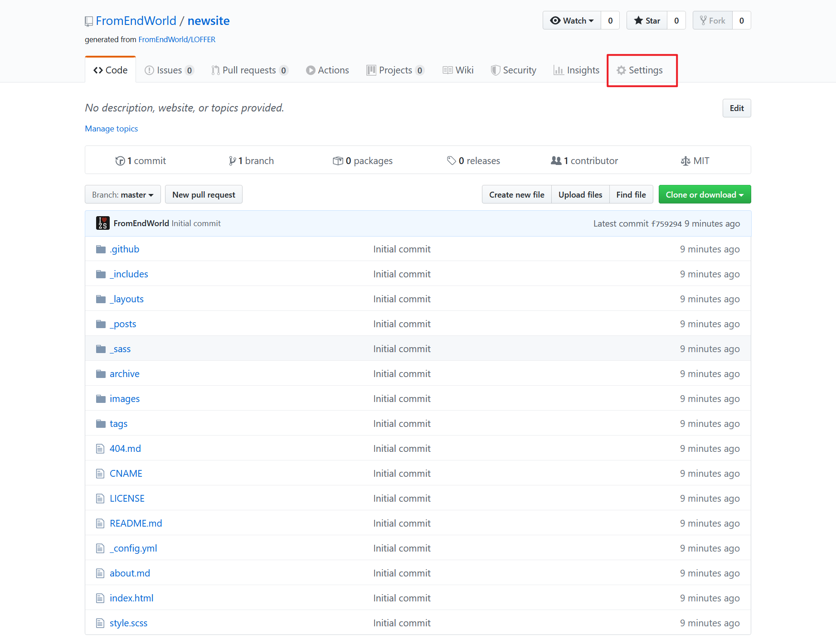Click the folder icon next to tags
The width and height of the screenshot is (836, 644).
click(x=101, y=424)
